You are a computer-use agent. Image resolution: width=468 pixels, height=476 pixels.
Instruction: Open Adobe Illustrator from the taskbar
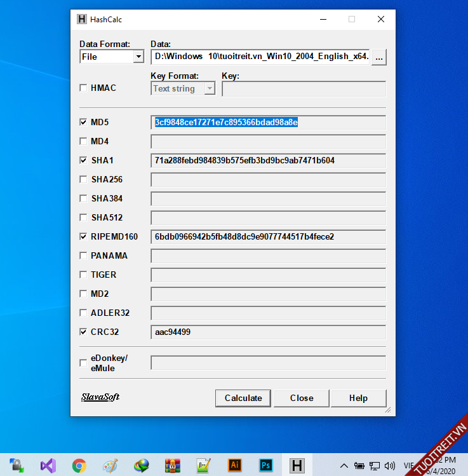click(235, 465)
